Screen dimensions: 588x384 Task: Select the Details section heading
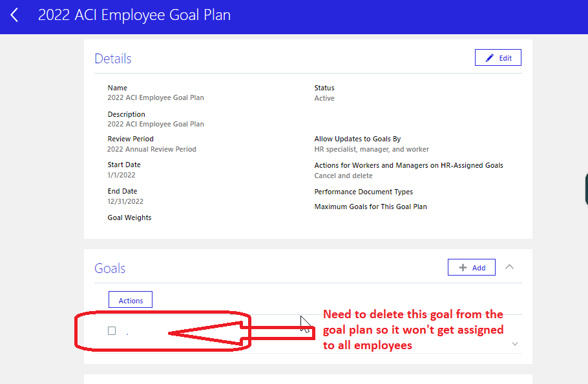(113, 59)
